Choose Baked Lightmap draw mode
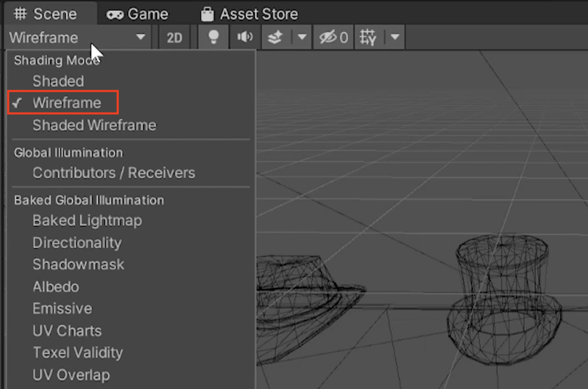This screenshot has width=588, height=389. click(x=87, y=221)
